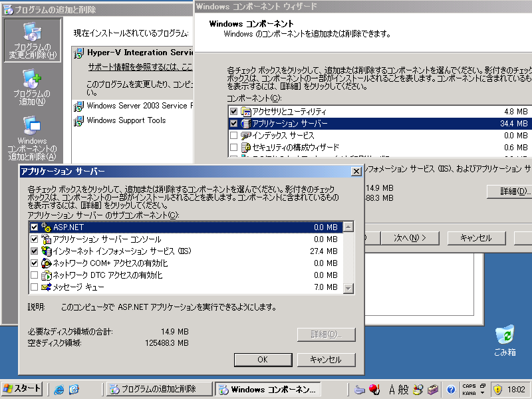The width and height of the screenshot is (532, 399).
Task: Check the セキュリティの構成ウィザード checkbox
Action: [233, 147]
